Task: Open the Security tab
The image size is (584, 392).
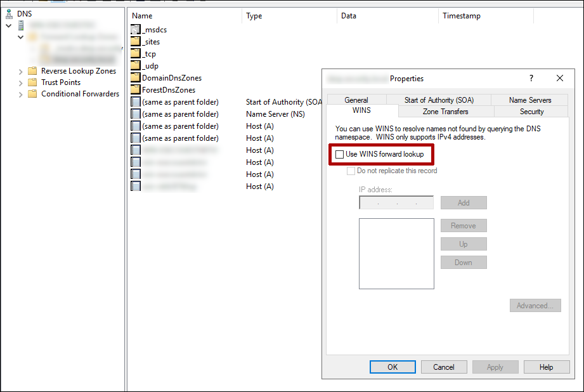Action: tap(531, 112)
